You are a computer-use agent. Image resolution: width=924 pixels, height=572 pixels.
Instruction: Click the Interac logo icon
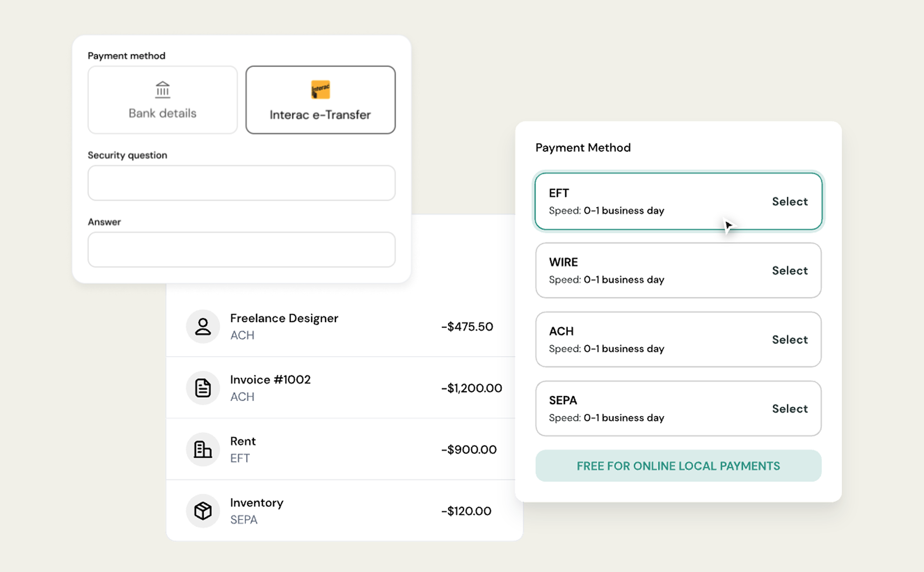tap(320, 89)
